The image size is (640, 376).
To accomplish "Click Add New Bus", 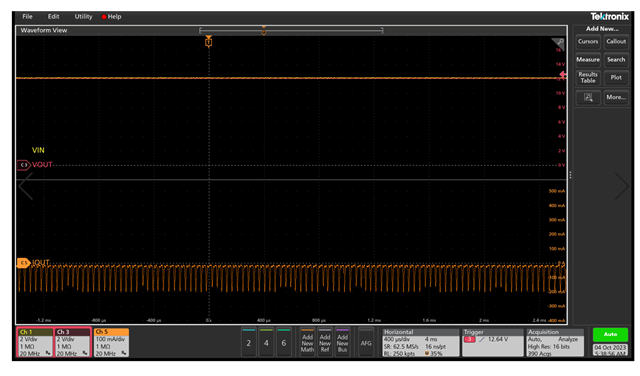I will click(342, 342).
